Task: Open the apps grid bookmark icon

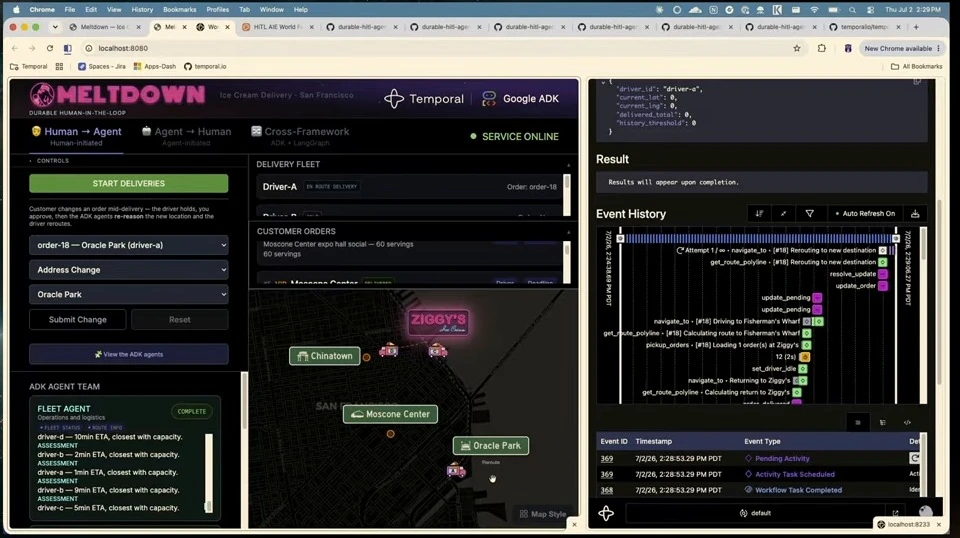Action: 59,66
